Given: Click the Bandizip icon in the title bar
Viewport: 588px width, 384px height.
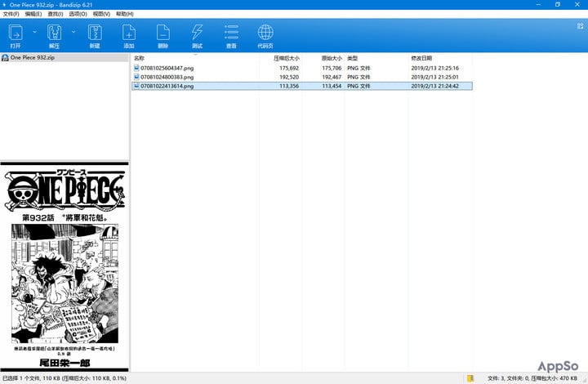Looking at the screenshot, I should coord(4,5).
